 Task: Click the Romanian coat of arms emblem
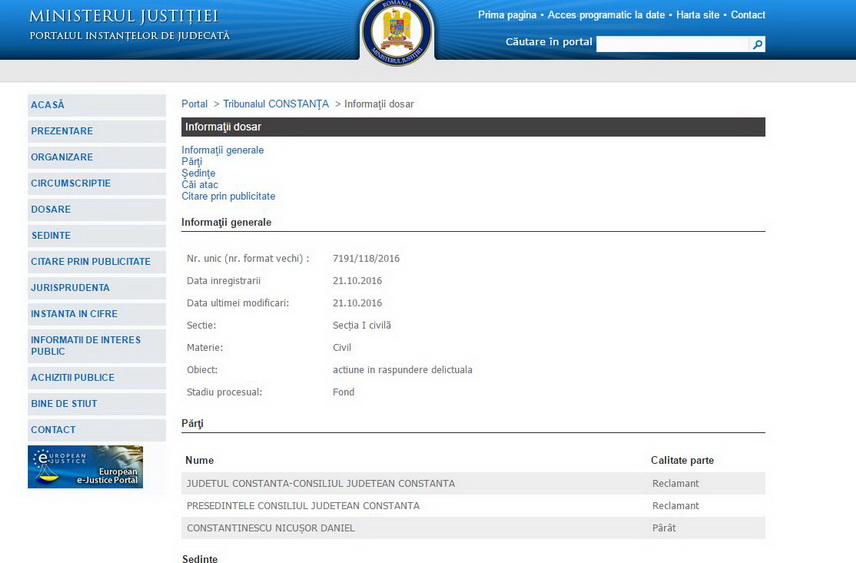(397, 30)
